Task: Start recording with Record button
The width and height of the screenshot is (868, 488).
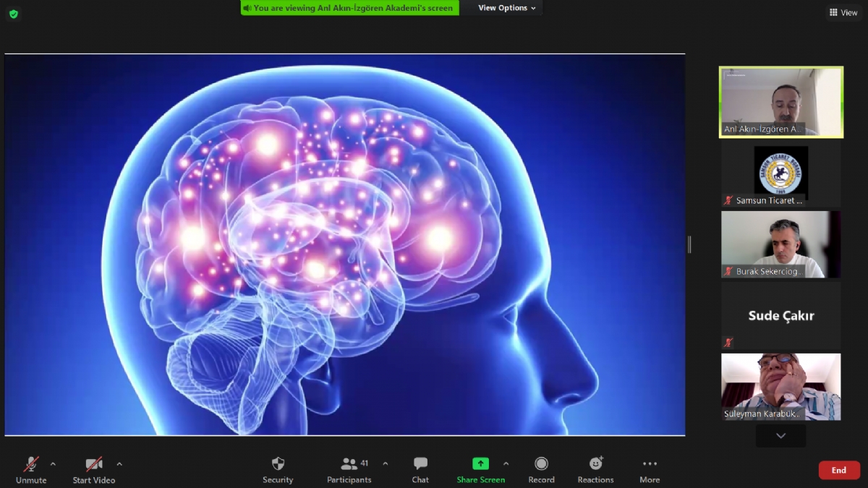Action: pyautogui.click(x=541, y=469)
